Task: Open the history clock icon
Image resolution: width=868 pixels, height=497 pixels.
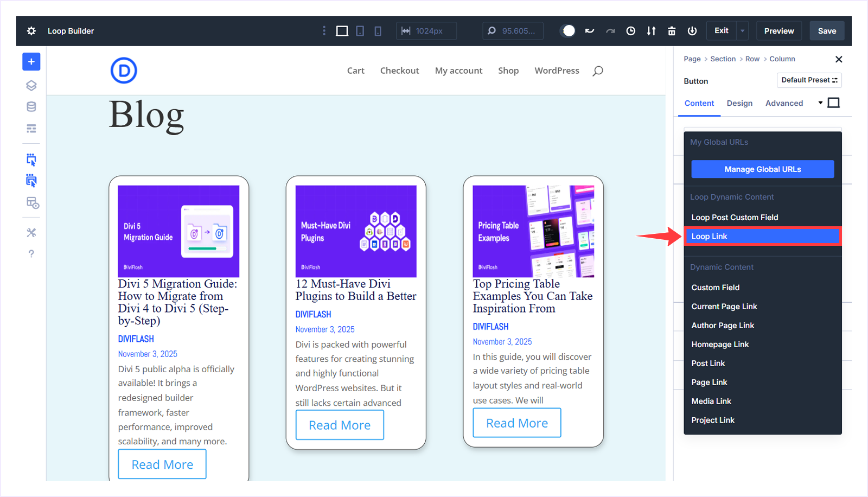Action: 630,31
